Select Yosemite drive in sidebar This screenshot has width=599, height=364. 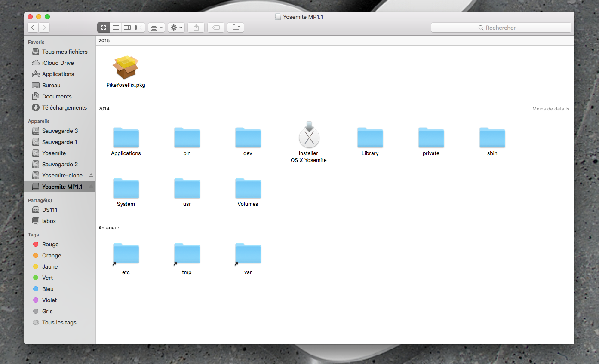[60, 153]
